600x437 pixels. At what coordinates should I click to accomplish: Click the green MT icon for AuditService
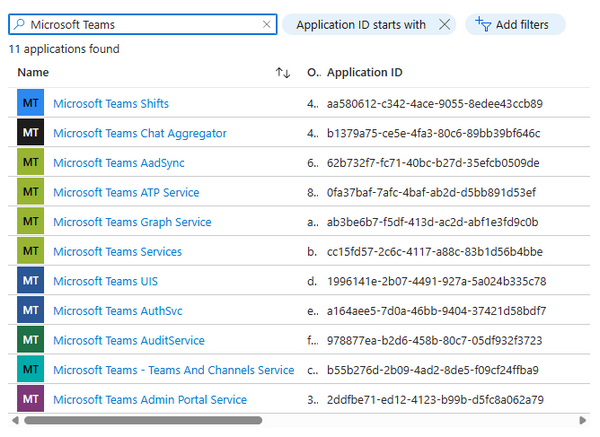(x=31, y=339)
